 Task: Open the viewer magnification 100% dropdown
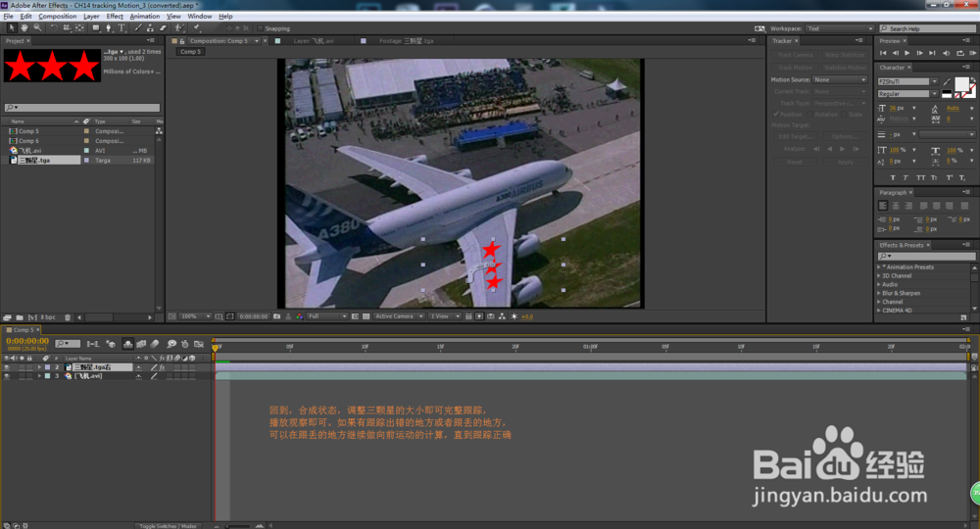[x=195, y=316]
